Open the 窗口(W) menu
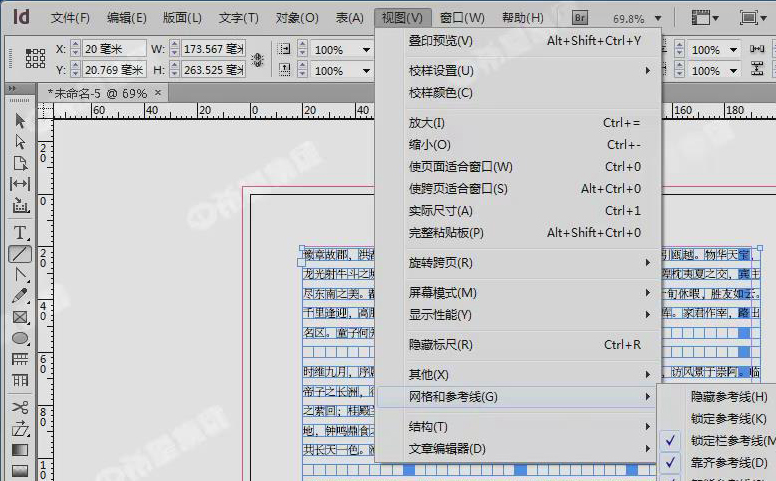 point(461,18)
